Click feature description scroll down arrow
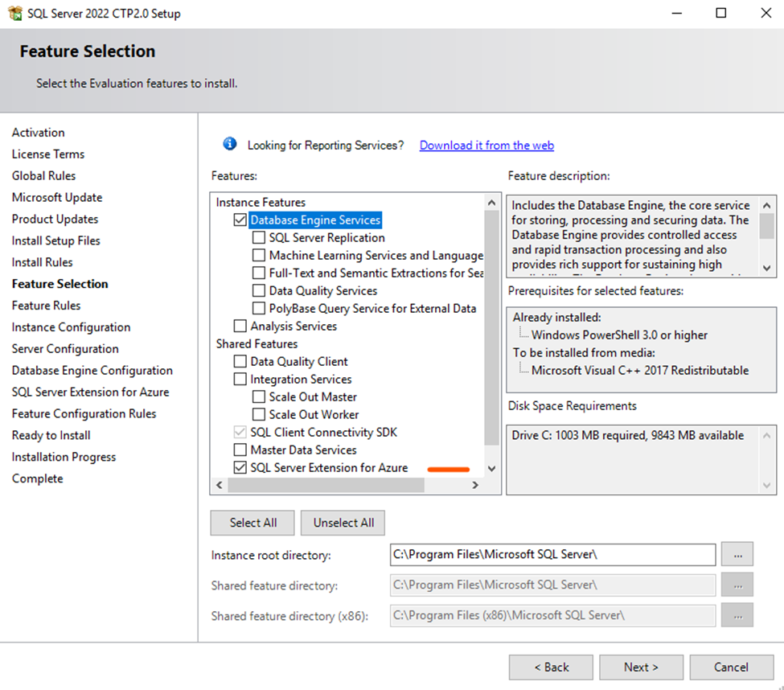 click(766, 268)
